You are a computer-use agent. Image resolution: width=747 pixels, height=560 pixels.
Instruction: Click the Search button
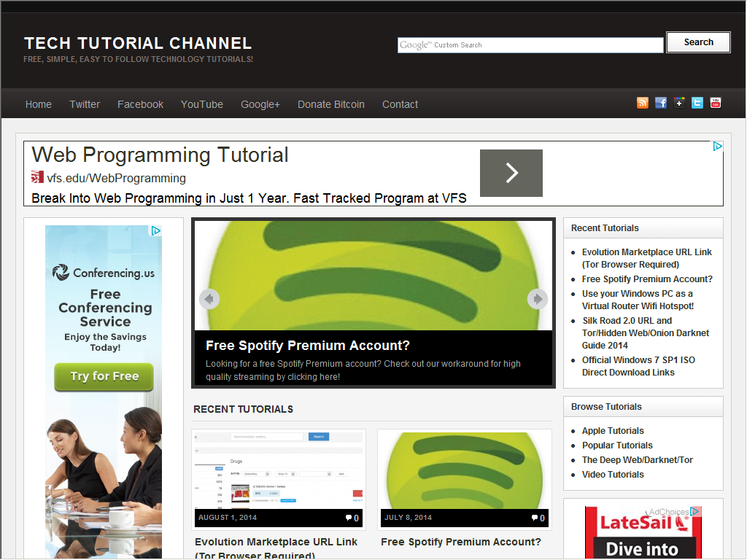pos(698,42)
